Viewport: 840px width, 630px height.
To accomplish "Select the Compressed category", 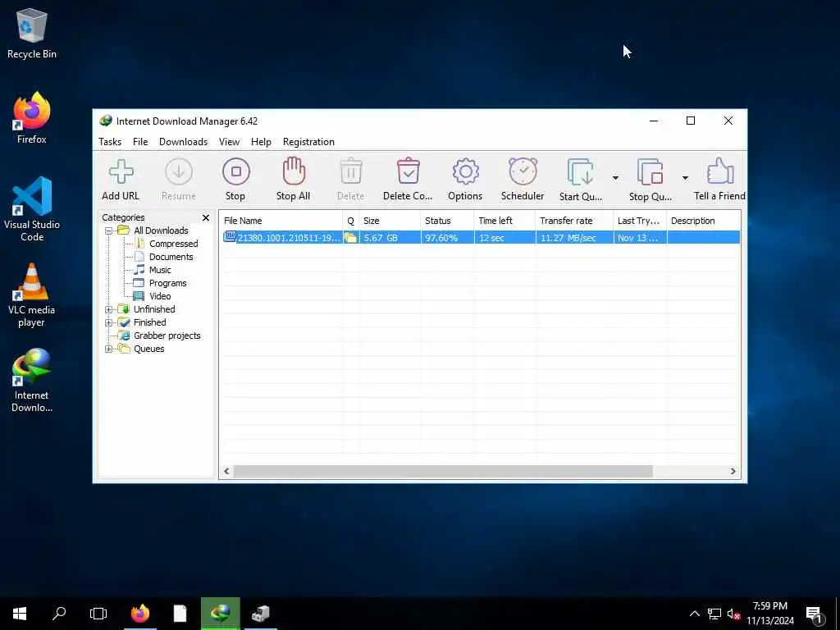I will click(x=174, y=244).
